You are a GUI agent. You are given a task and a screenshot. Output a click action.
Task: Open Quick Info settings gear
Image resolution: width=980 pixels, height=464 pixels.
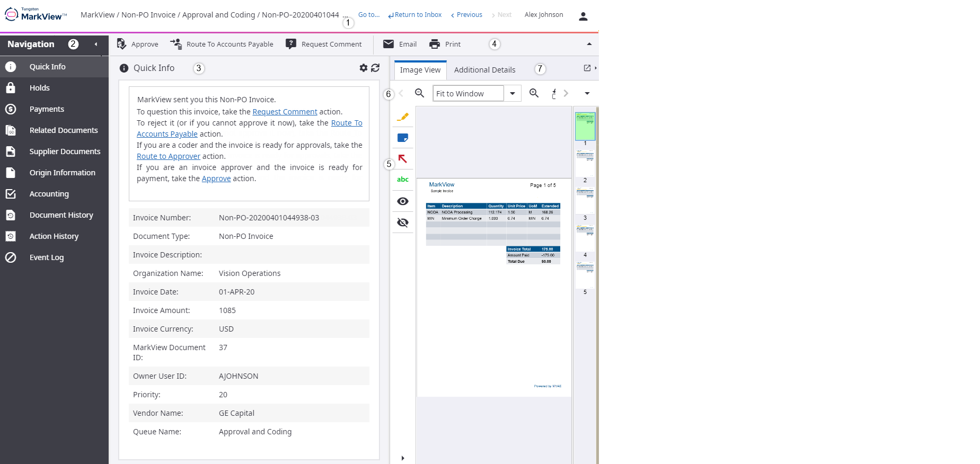pos(364,68)
